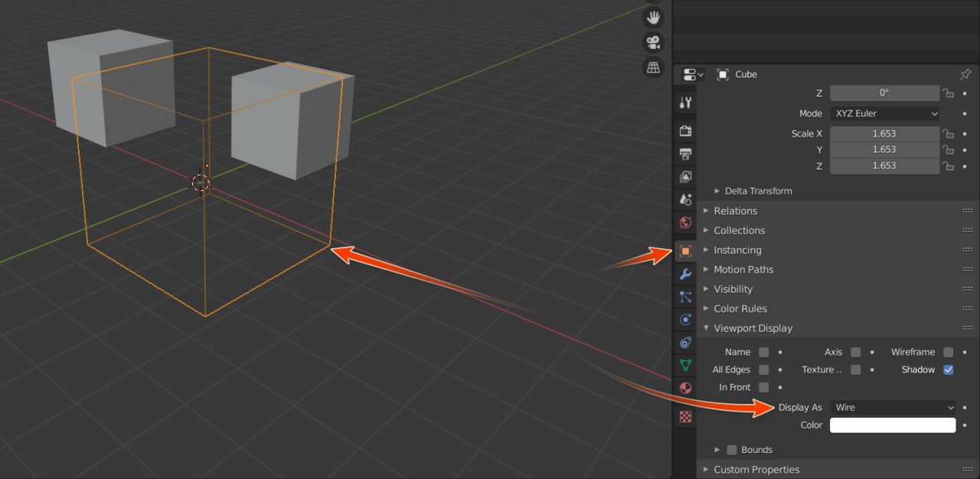Open the Display As Wire dropdown
980x479 pixels.
[893, 408]
